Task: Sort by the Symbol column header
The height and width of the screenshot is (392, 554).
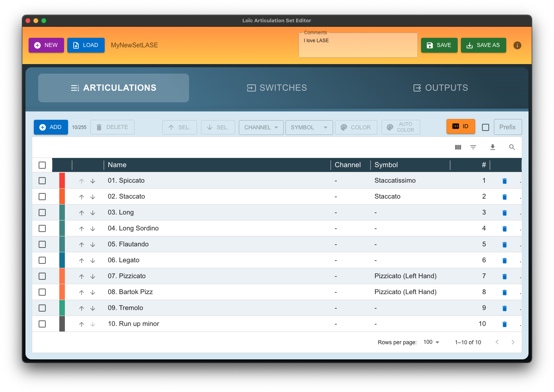Action: point(386,165)
